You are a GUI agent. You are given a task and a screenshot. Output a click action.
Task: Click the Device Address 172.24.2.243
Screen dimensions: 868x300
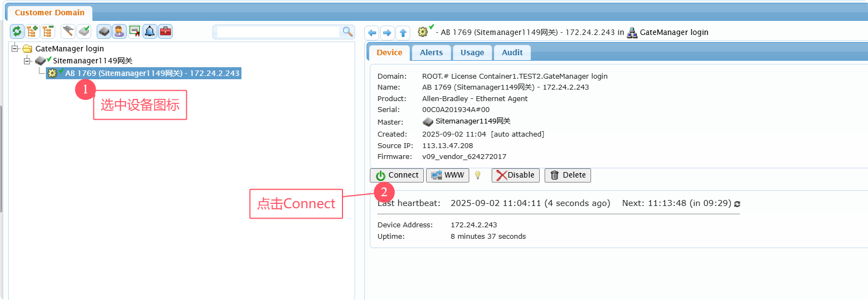(x=474, y=225)
